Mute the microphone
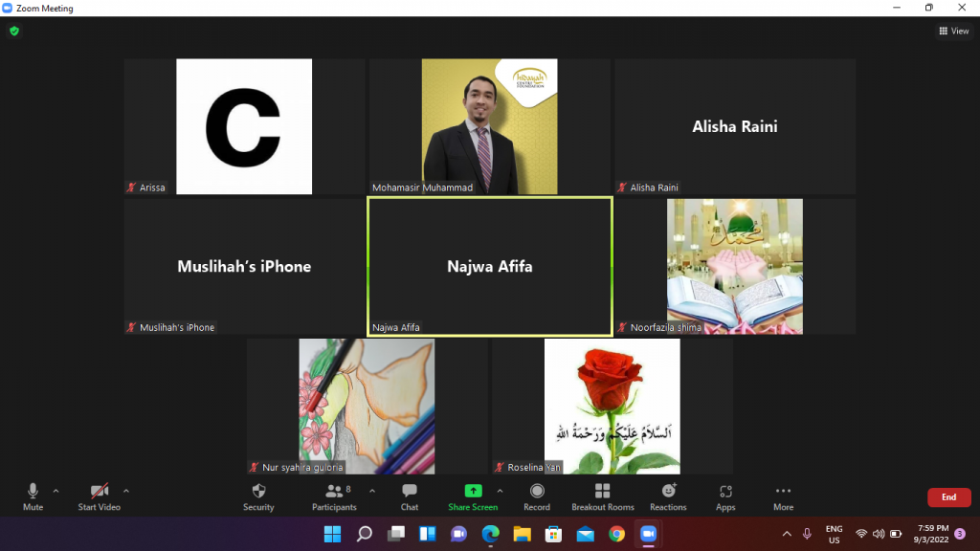The height and width of the screenshot is (551, 980). [33, 492]
